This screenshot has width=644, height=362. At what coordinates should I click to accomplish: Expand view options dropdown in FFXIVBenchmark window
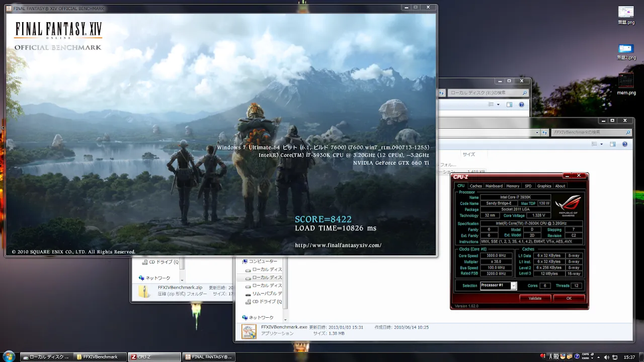(601, 144)
